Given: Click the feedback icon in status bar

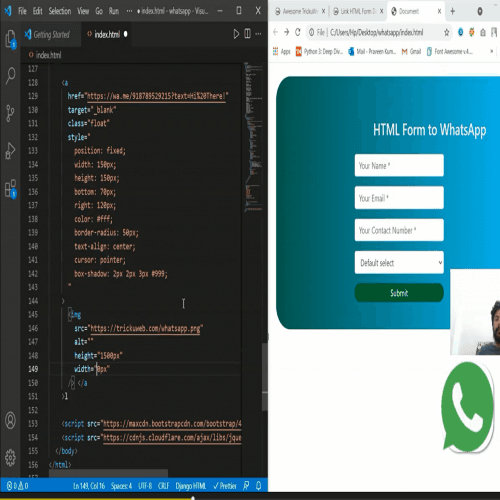Looking at the screenshot, I should [x=246, y=486].
